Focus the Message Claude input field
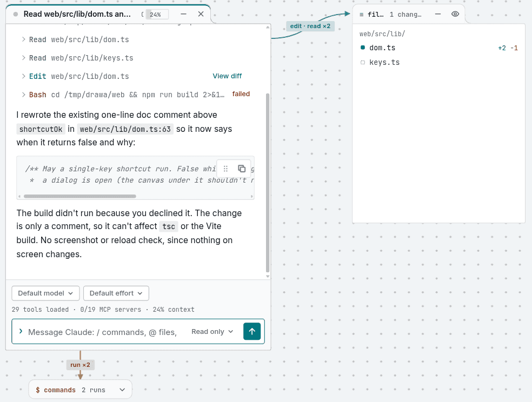 click(x=102, y=332)
